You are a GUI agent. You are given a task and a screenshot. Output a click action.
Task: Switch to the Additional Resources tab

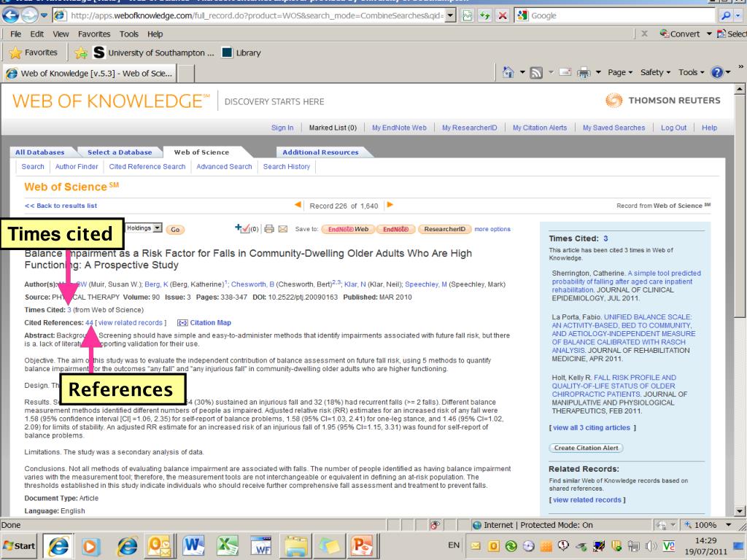pos(321,152)
